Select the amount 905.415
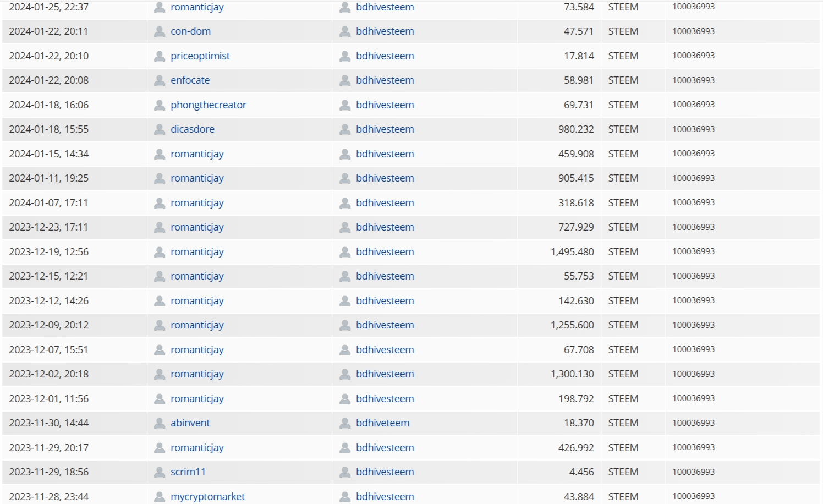The height and width of the screenshot is (504, 823). 576,178
